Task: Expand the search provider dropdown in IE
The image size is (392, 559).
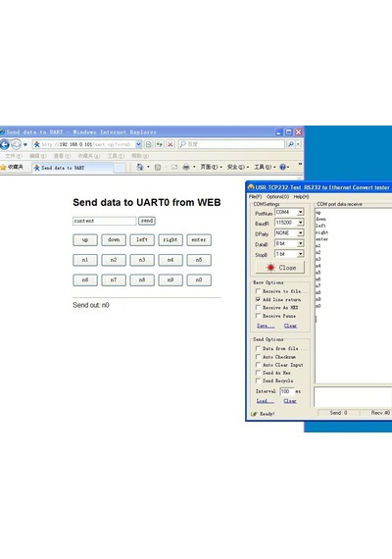Action: [298, 144]
